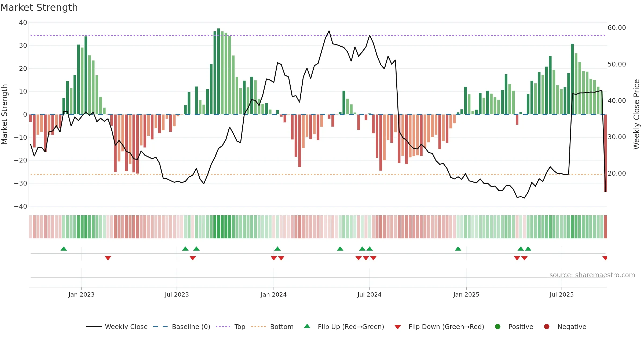Toggle Flip Up (Red→Green) legend entry
This screenshot has height=362, width=644.
344,327
